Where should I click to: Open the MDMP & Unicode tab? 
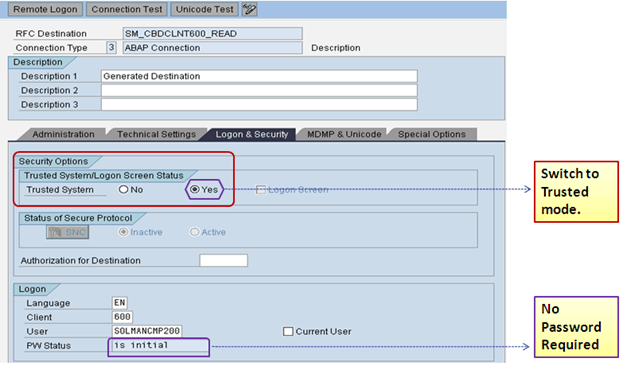coord(344,134)
